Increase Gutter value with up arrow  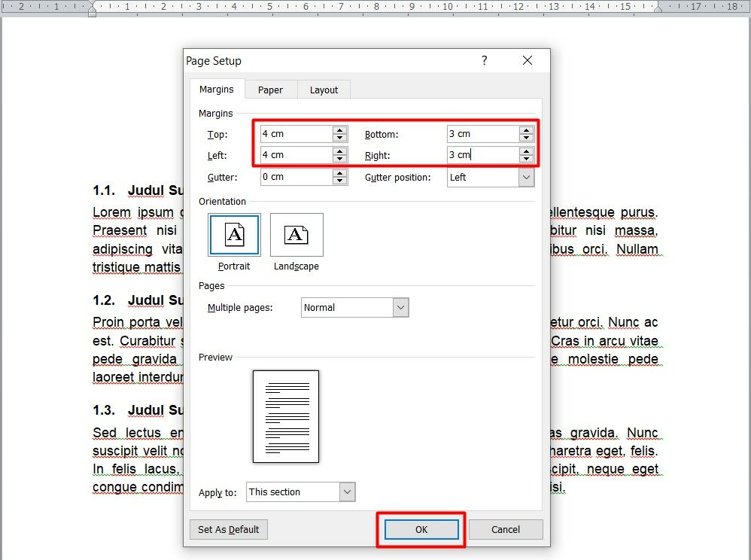tap(340, 172)
